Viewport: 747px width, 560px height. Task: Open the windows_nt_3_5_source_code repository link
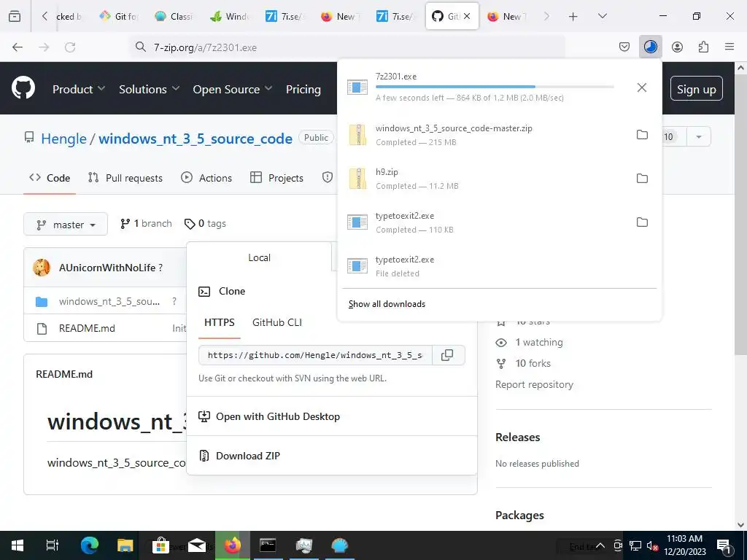point(196,139)
